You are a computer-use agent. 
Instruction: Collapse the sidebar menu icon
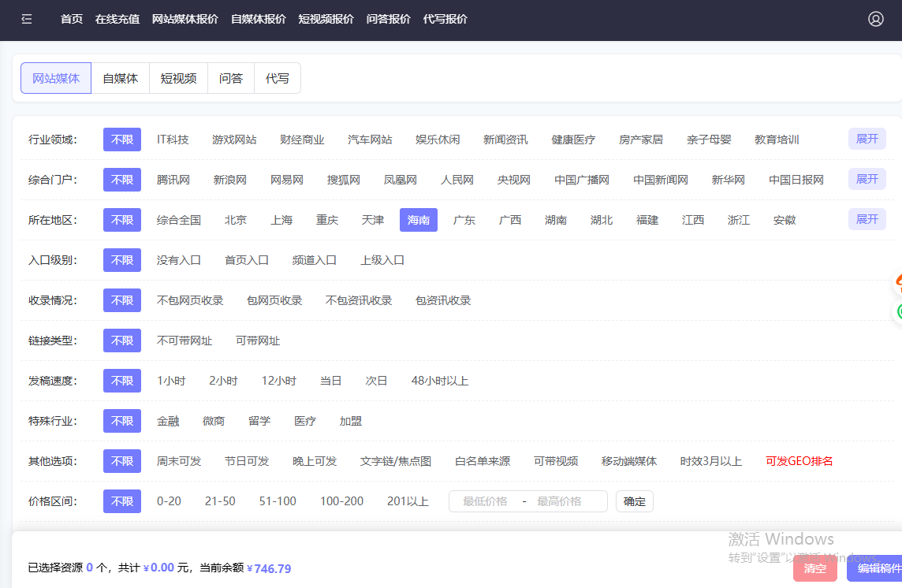point(27,19)
